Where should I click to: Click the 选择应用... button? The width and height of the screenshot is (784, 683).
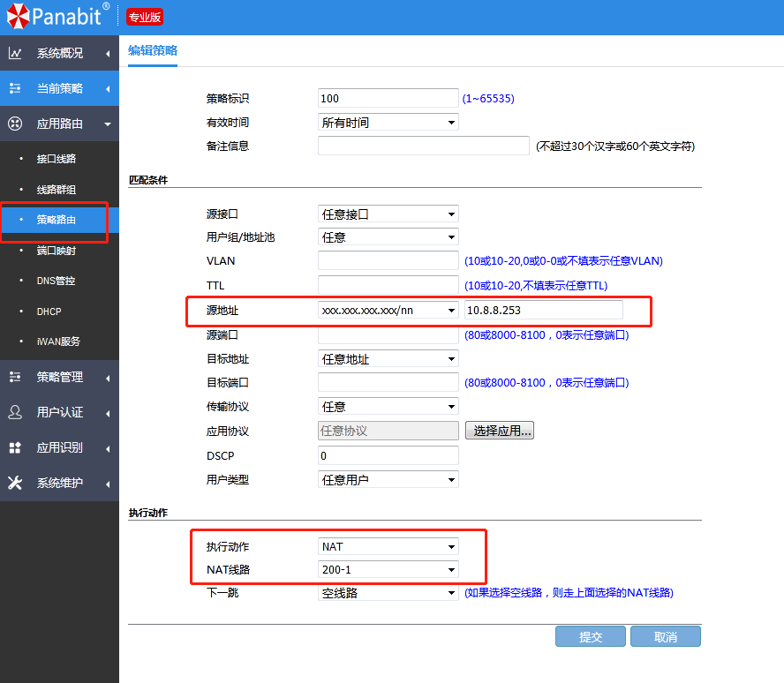500,431
